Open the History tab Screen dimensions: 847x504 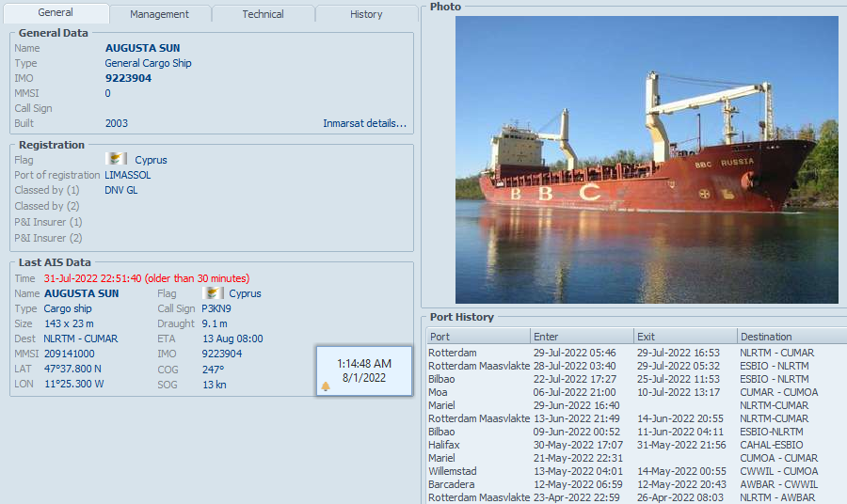(366, 14)
